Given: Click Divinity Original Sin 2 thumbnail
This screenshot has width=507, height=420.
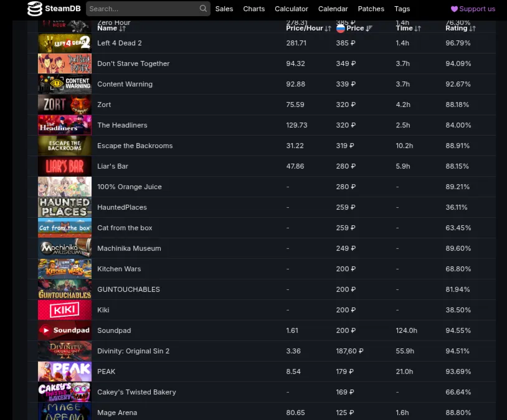Looking at the screenshot, I should [65, 351].
